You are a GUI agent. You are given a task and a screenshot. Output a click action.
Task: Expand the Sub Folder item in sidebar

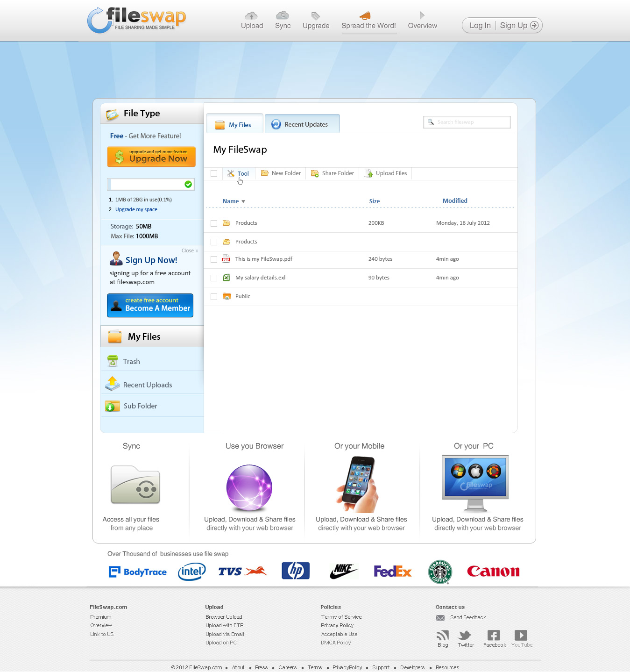[x=140, y=406]
